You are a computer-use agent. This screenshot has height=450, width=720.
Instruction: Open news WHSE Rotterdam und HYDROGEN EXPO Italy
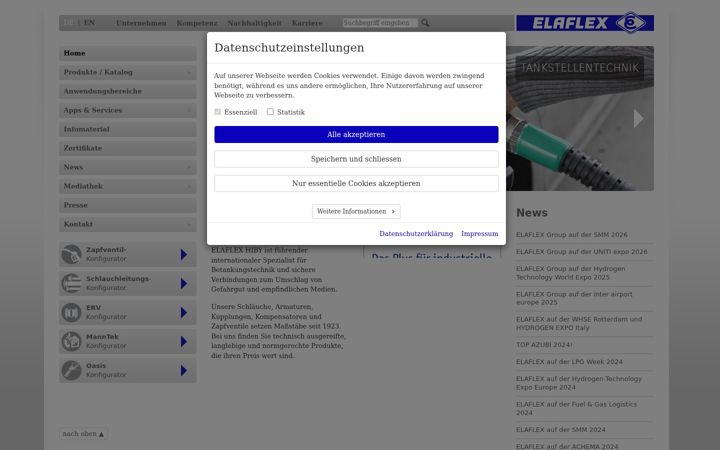(579, 323)
